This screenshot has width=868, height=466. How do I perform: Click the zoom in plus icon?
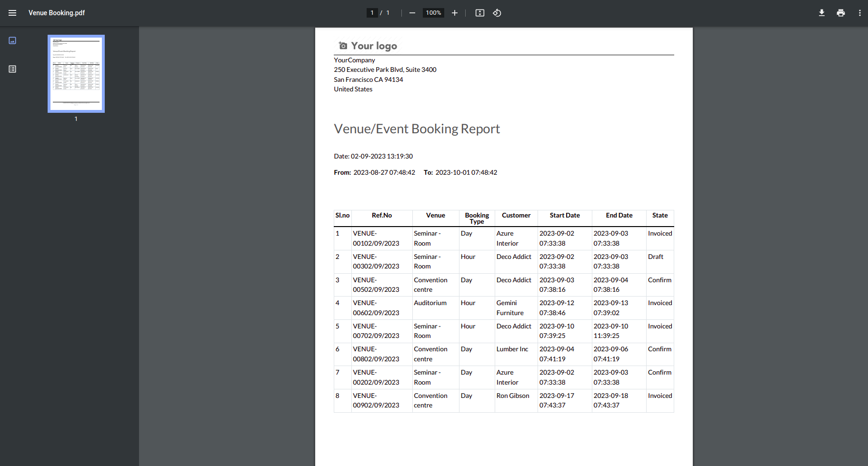[455, 13]
